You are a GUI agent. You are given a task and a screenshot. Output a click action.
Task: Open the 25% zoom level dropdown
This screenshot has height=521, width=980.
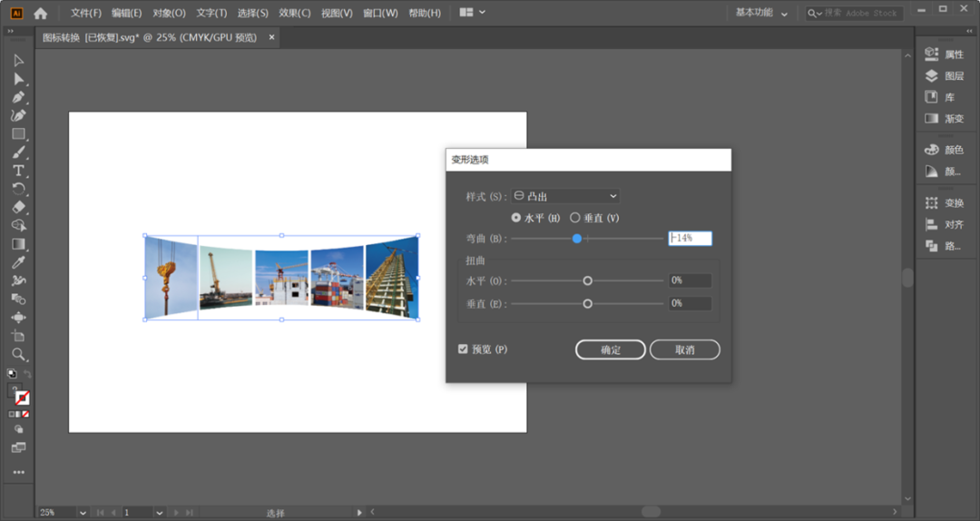click(x=83, y=513)
